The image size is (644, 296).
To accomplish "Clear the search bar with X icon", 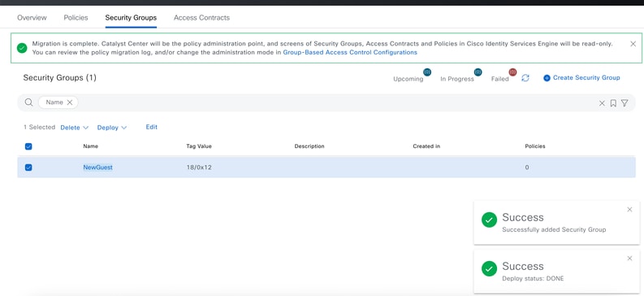I will pos(602,103).
